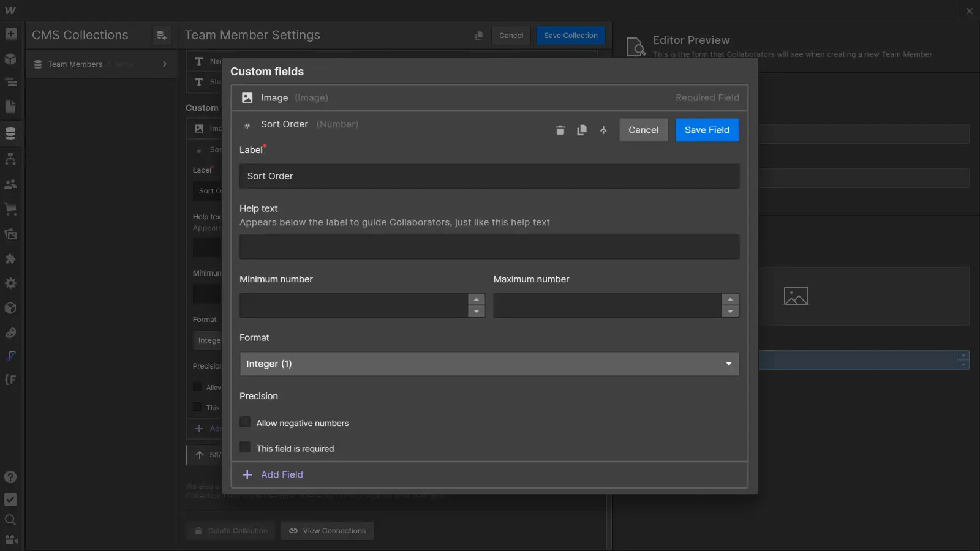
Task: Open the Ecommerce cart panel in sidebar
Action: [10, 209]
